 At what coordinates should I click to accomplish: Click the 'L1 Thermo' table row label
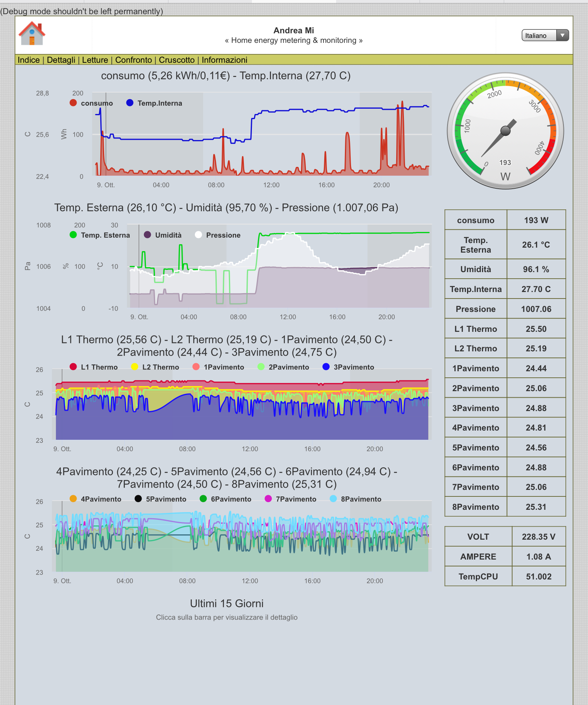coord(476,329)
